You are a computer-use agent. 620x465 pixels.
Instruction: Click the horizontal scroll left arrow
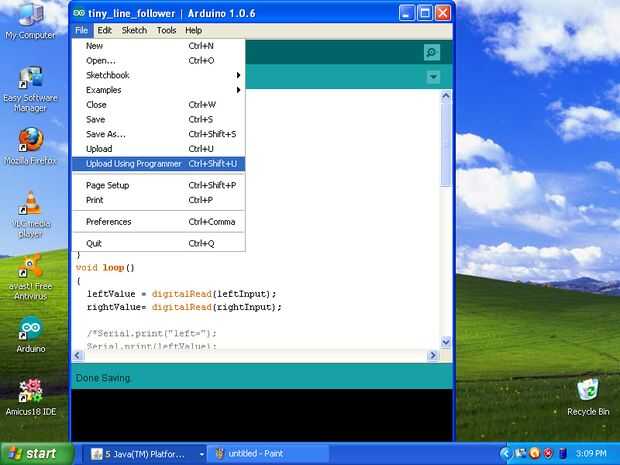(x=78, y=355)
